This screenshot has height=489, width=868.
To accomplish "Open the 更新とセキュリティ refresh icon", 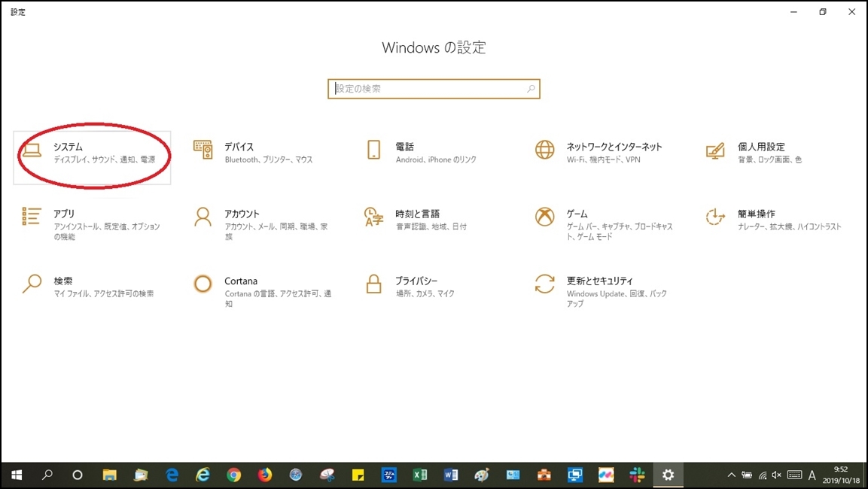I will click(545, 284).
